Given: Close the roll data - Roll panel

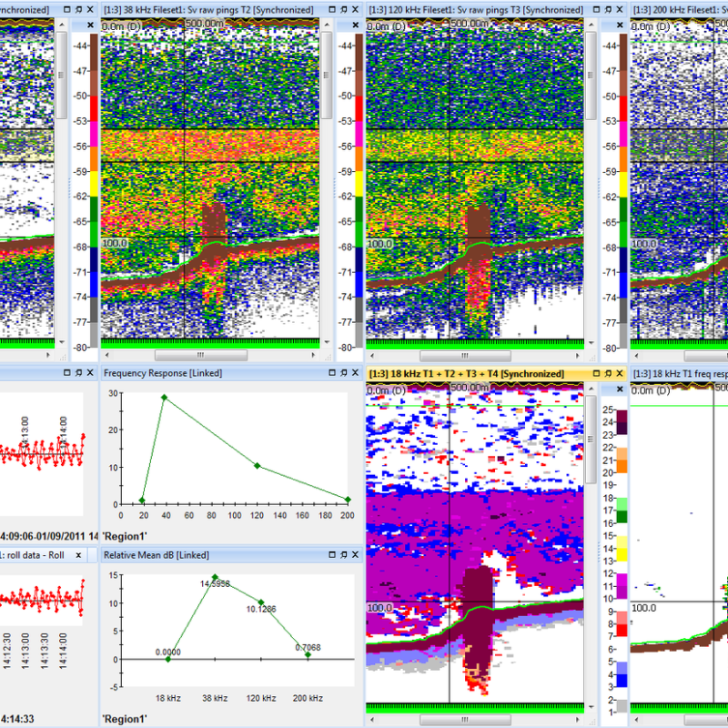Looking at the screenshot, I should pyautogui.click(x=78, y=555).
